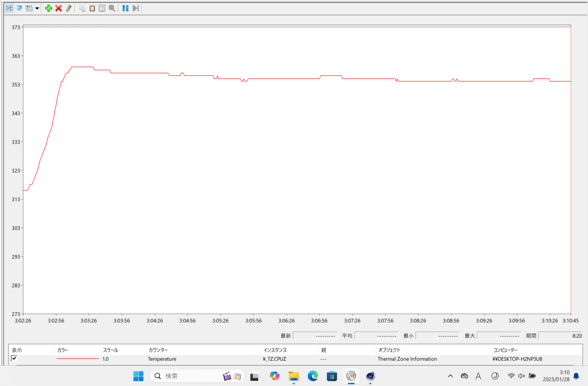Image resolution: width=588 pixels, height=386 pixels.
Task: Click the scale value 1.0
Action: pyautogui.click(x=105, y=359)
